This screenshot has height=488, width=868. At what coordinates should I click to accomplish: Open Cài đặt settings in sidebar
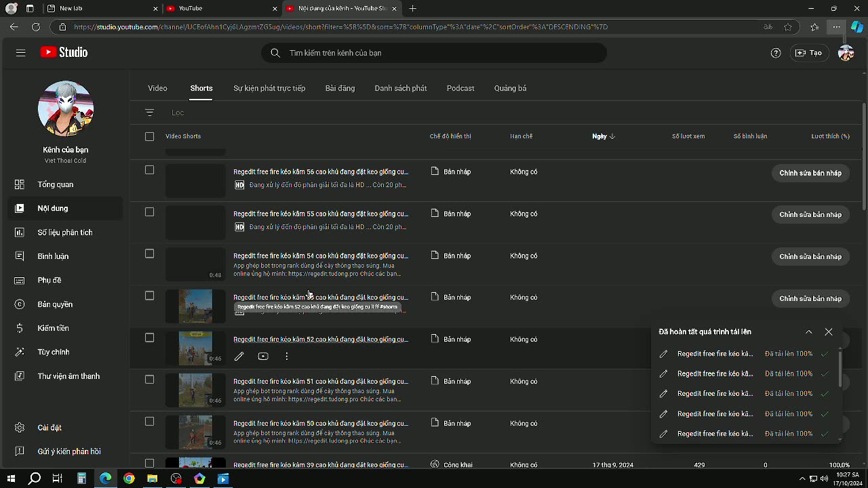tap(65, 428)
